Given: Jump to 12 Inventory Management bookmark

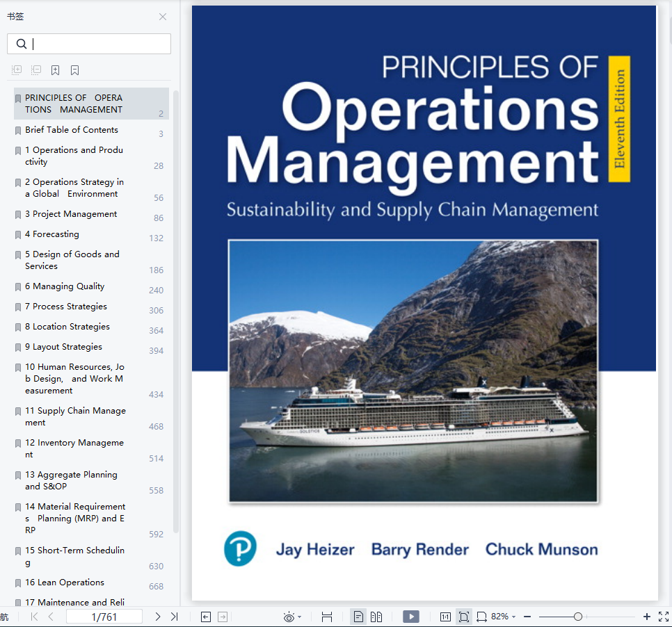Looking at the screenshot, I should pyautogui.click(x=91, y=448).
